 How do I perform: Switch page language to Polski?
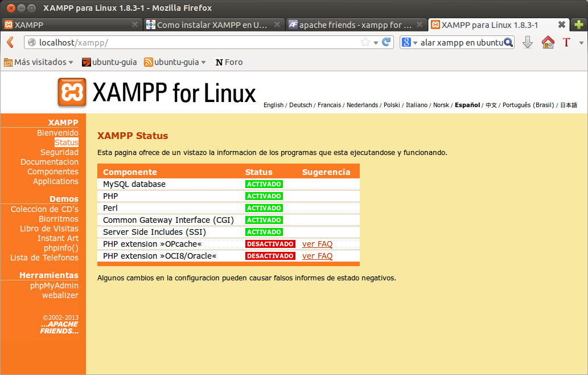point(392,105)
